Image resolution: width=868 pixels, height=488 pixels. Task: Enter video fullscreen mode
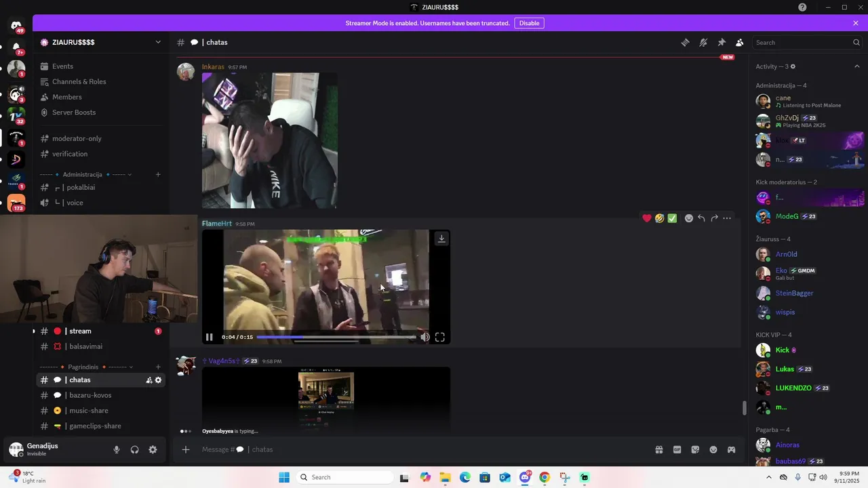coord(439,337)
